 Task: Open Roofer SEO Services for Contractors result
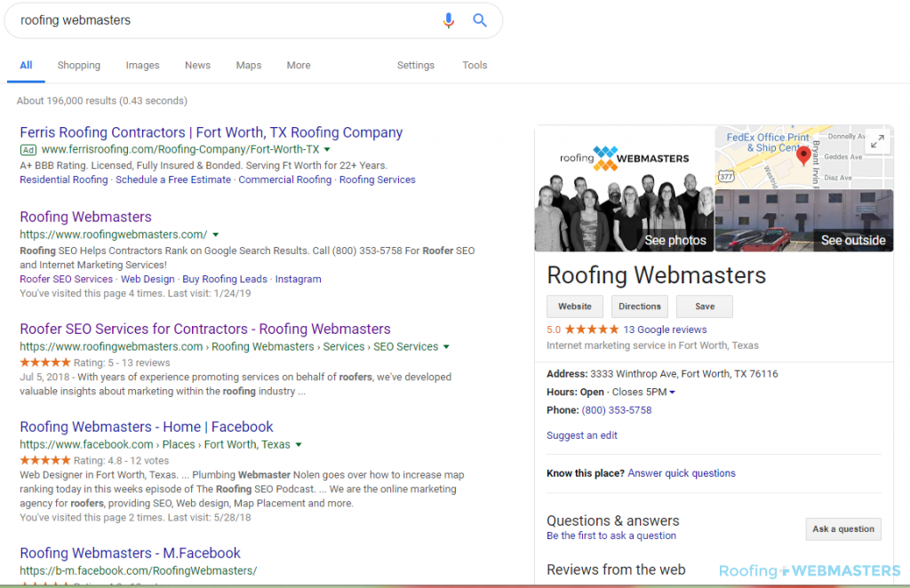pos(205,329)
